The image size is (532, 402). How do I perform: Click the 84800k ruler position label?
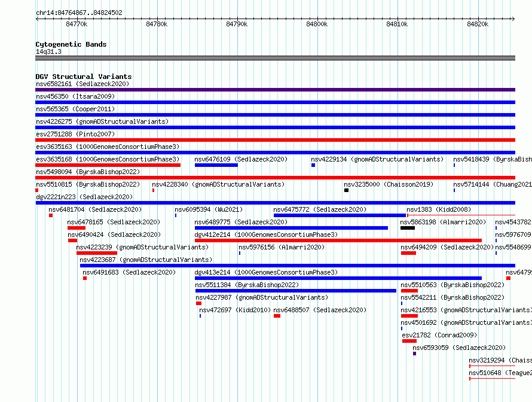(x=317, y=24)
